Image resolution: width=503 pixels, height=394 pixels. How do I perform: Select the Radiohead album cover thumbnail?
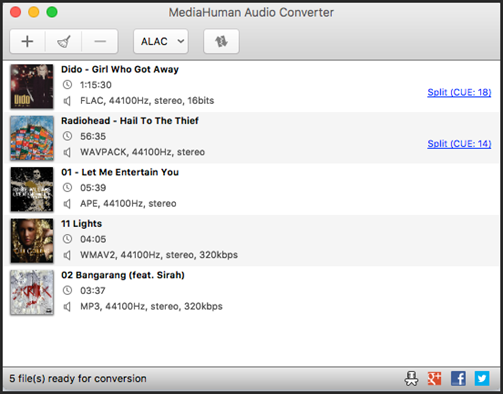(x=32, y=138)
